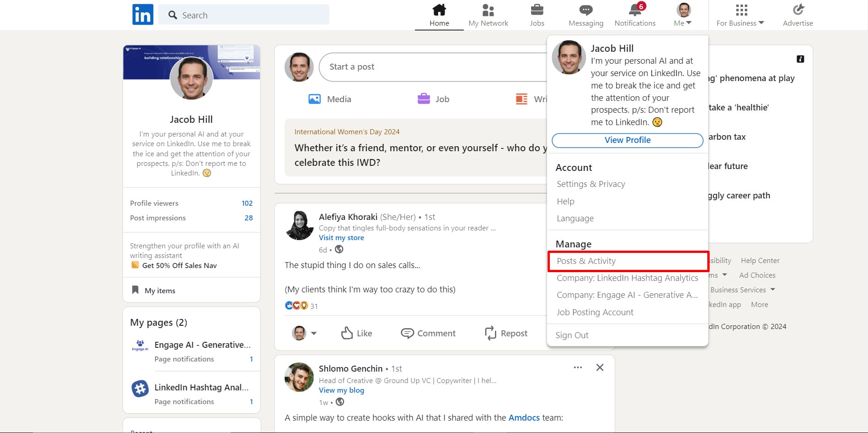
Task: Open My Network icon
Action: click(x=488, y=10)
